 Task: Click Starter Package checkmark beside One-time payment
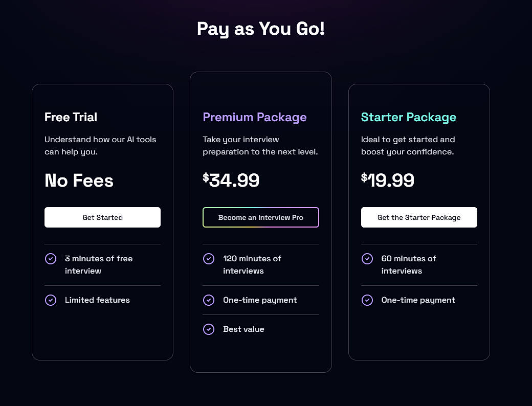[x=367, y=300]
